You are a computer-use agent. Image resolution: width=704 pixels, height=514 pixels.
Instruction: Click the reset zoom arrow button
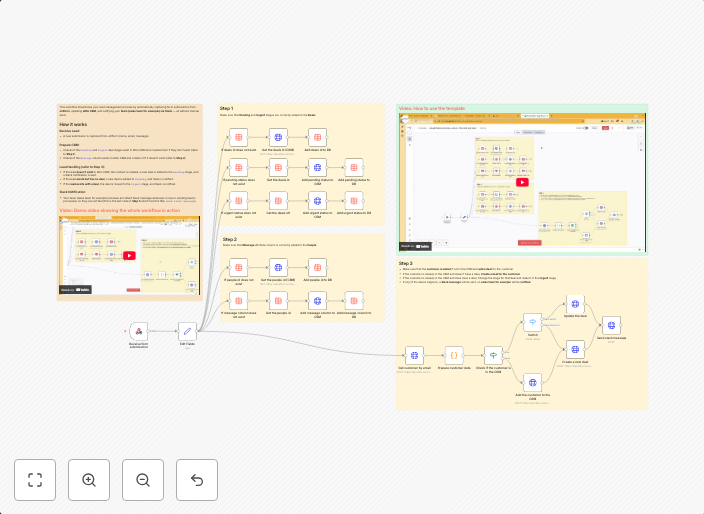tap(197, 480)
